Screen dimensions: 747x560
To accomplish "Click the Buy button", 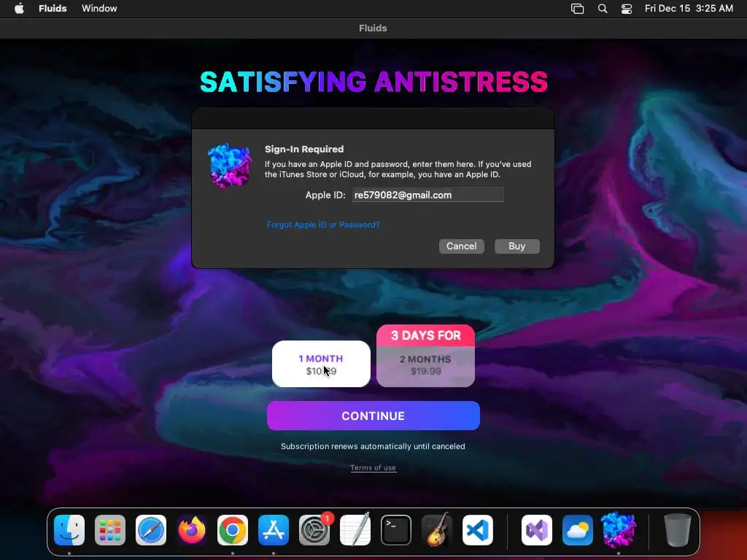I will (x=517, y=246).
